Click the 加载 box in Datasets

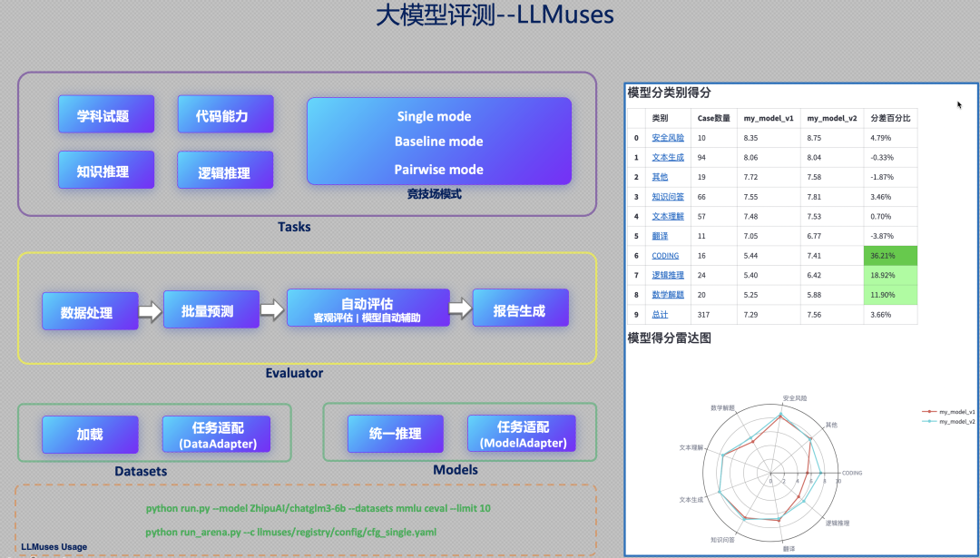click(x=90, y=435)
